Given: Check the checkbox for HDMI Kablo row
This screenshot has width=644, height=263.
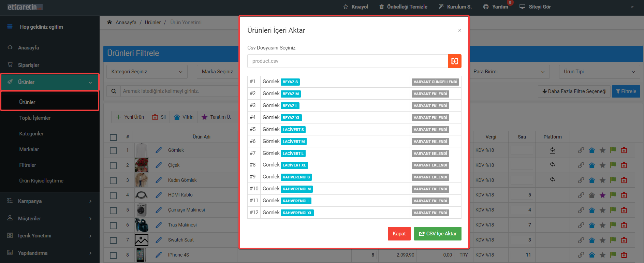Looking at the screenshot, I should click(x=113, y=195).
